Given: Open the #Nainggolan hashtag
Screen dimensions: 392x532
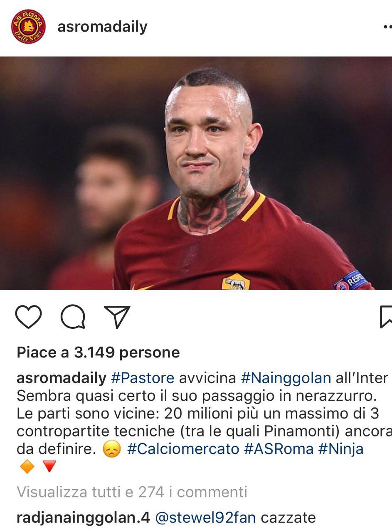Looking at the screenshot, I should [x=286, y=378].
